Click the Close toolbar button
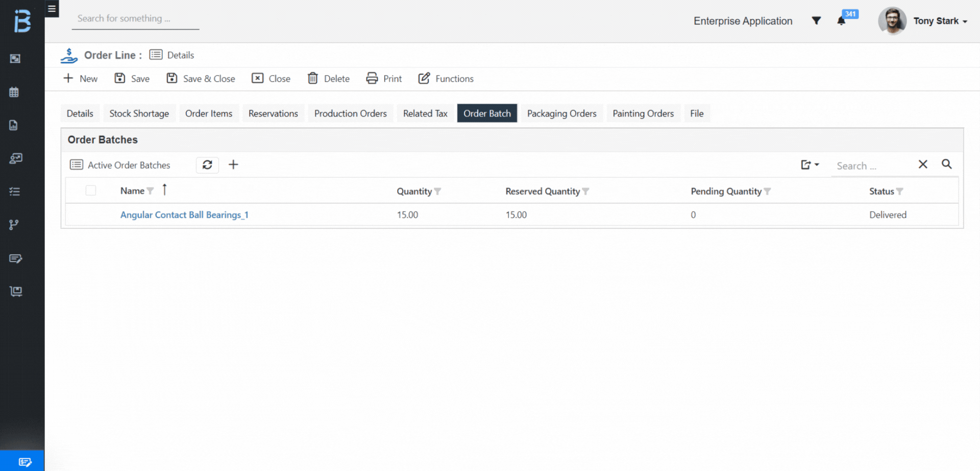Screen dimensions: 980x471 (271, 79)
